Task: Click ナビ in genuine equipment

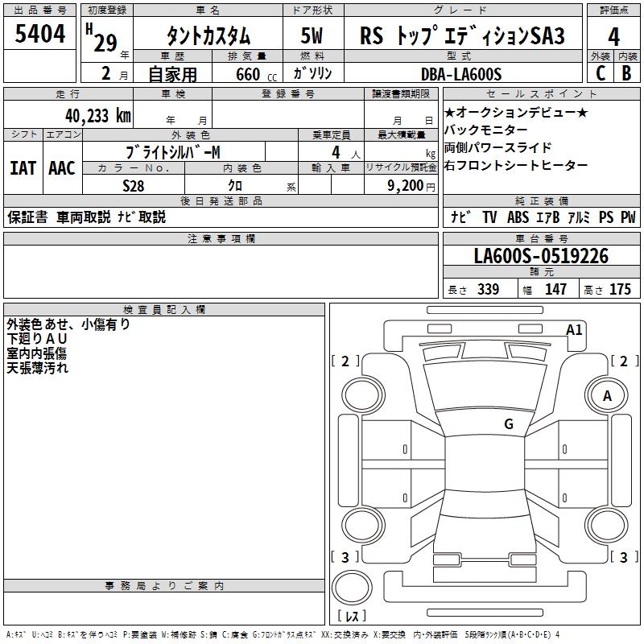Action: [x=460, y=217]
